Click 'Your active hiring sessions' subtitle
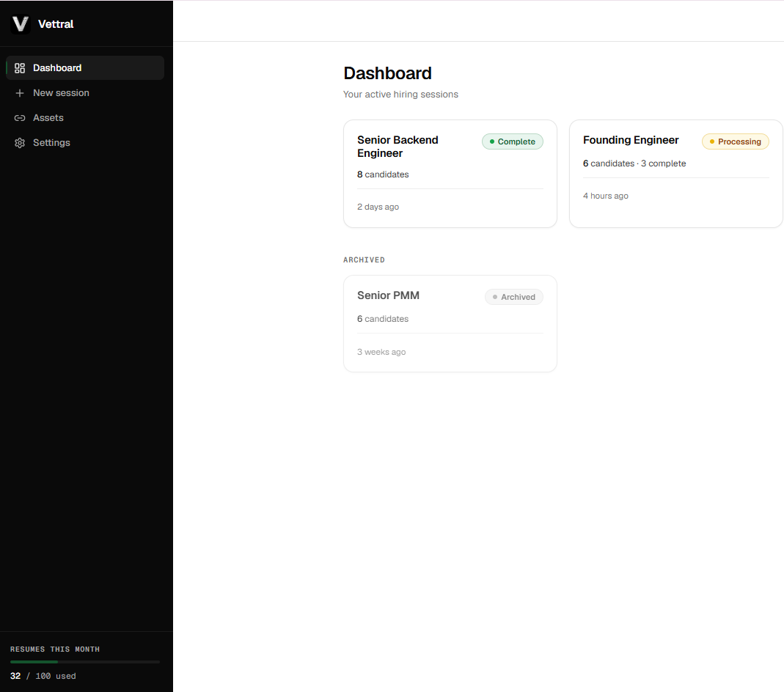Screen dimensions: 784x692 click(x=400, y=95)
